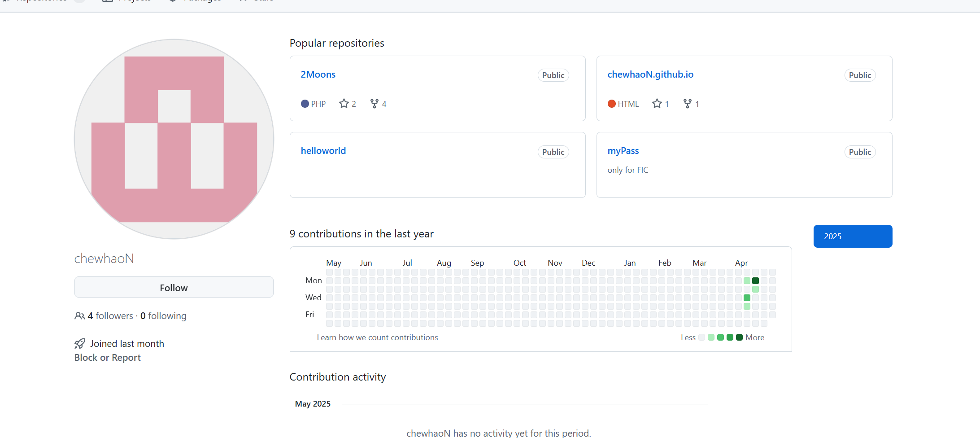
Task: Click chewhaoN's pink profile avatar
Action: click(174, 139)
